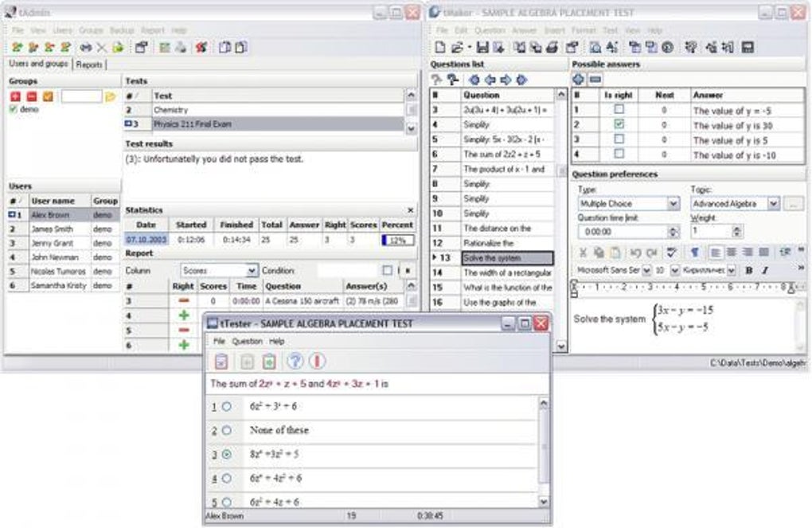Select the Chemistry test row

tap(264, 110)
